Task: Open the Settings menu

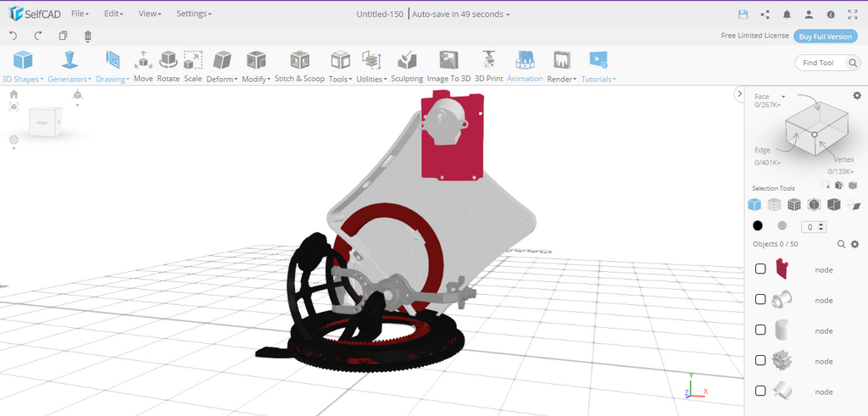Action: point(194,14)
